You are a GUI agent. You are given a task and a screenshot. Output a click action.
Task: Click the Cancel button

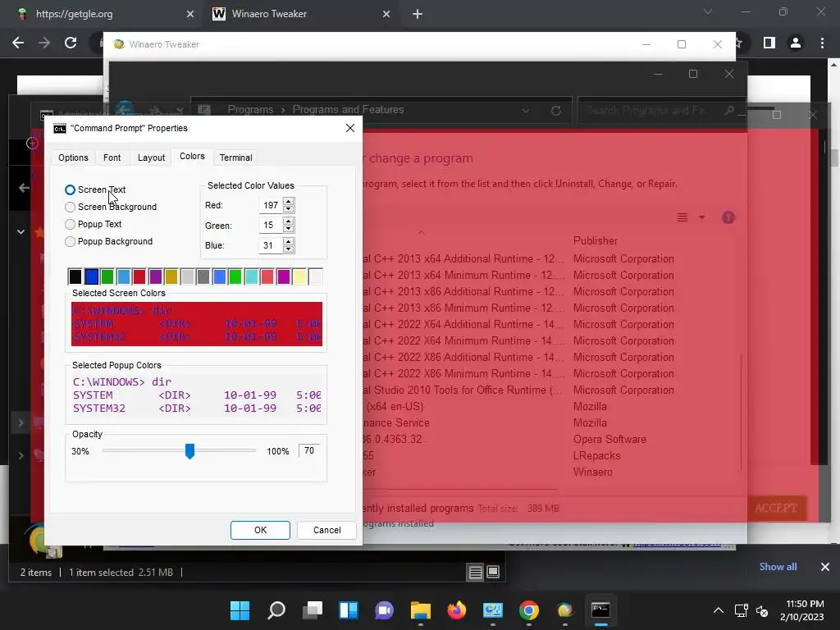(x=326, y=530)
